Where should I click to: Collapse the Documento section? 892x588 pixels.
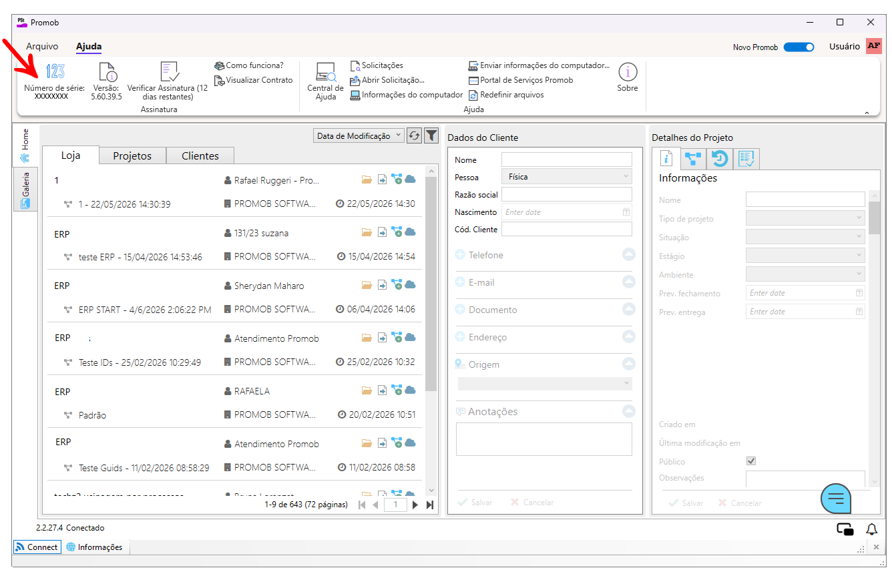pos(628,309)
